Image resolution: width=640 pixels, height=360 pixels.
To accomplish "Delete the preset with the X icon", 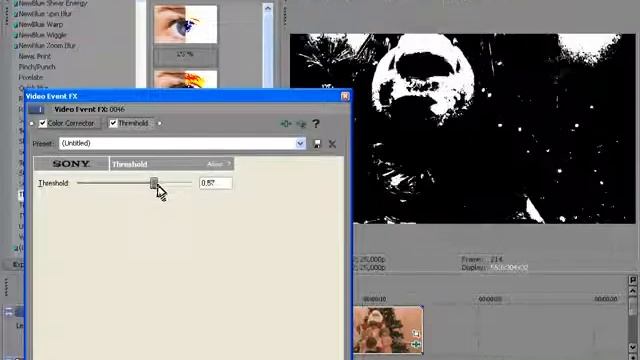I will tap(332, 144).
